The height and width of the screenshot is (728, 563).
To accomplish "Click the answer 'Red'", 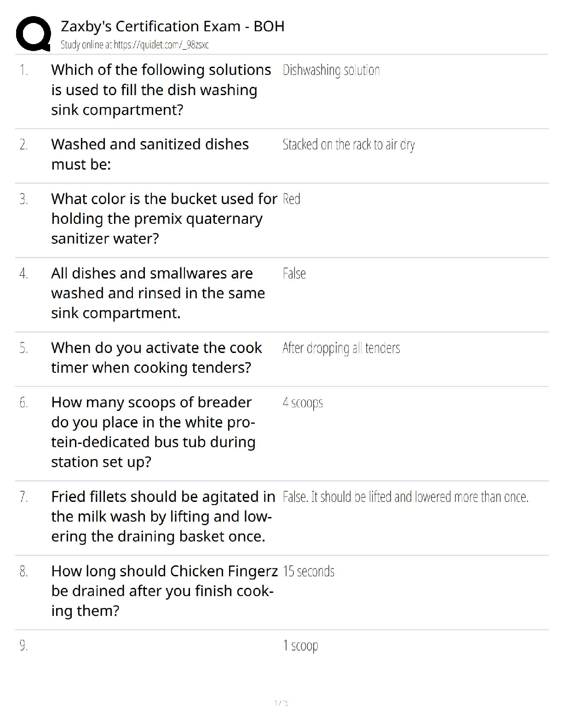I will pyautogui.click(x=292, y=199).
